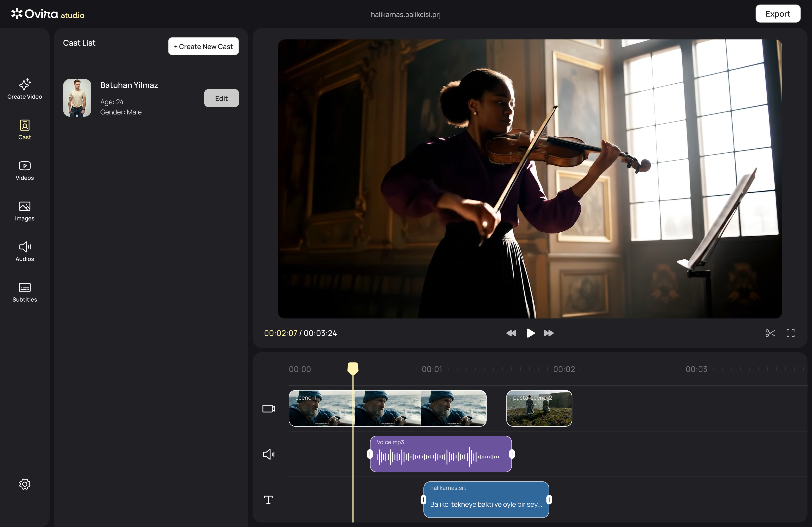Open the Audios panel
Viewport: 812px width, 527px height.
point(25,252)
